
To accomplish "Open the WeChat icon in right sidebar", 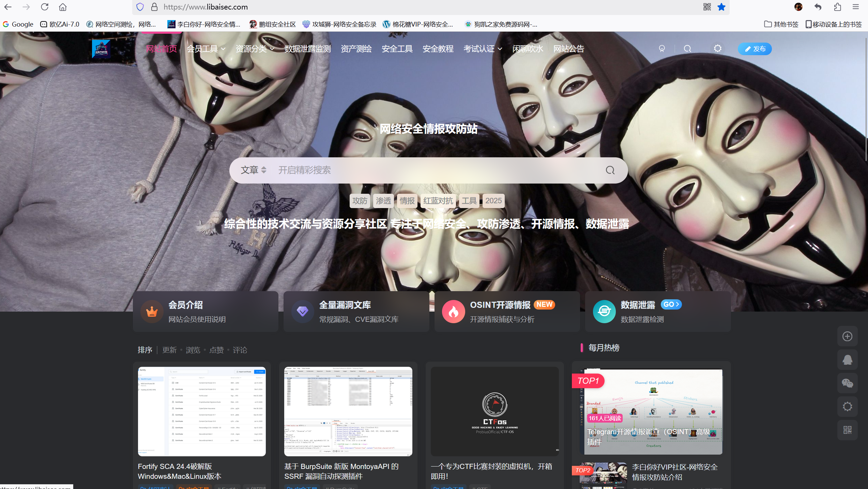I will pos(847,383).
